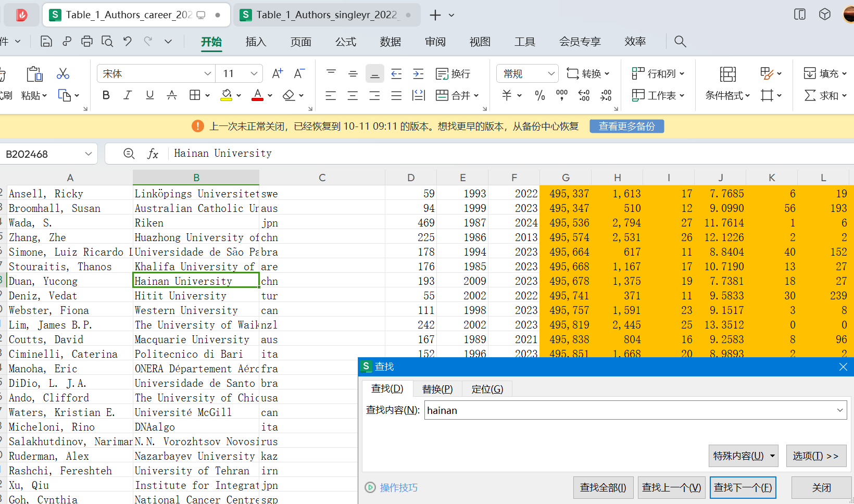Align text to top of cell
The width and height of the screenshot is (854, 504).
[331, 73]
